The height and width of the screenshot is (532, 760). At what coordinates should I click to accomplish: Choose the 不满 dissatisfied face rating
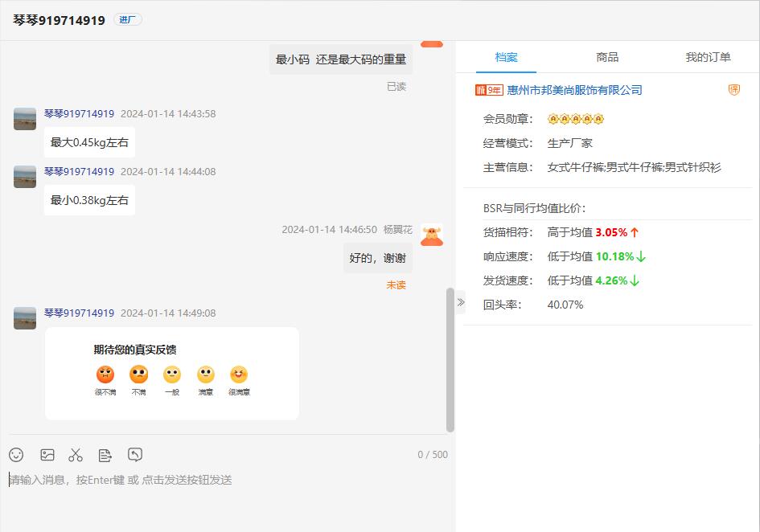(139, 374)
